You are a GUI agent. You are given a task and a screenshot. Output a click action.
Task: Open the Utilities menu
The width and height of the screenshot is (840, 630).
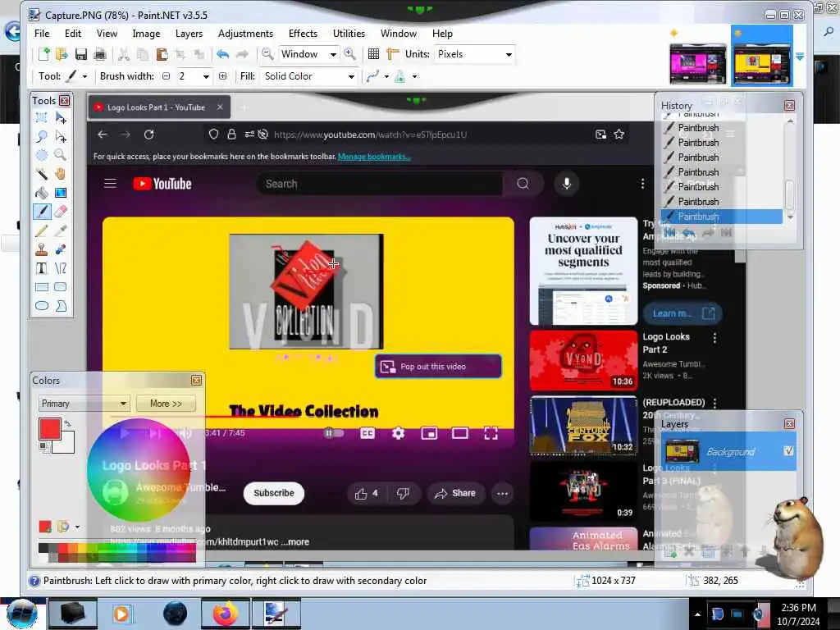349,33
